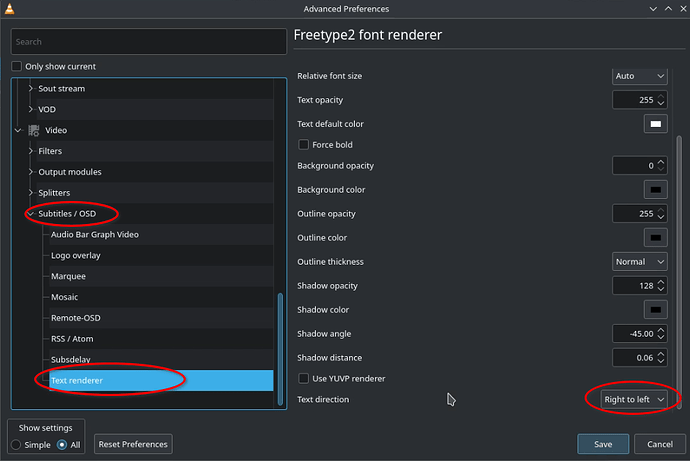Select Marquee in the tree

(x=68, y=276)
